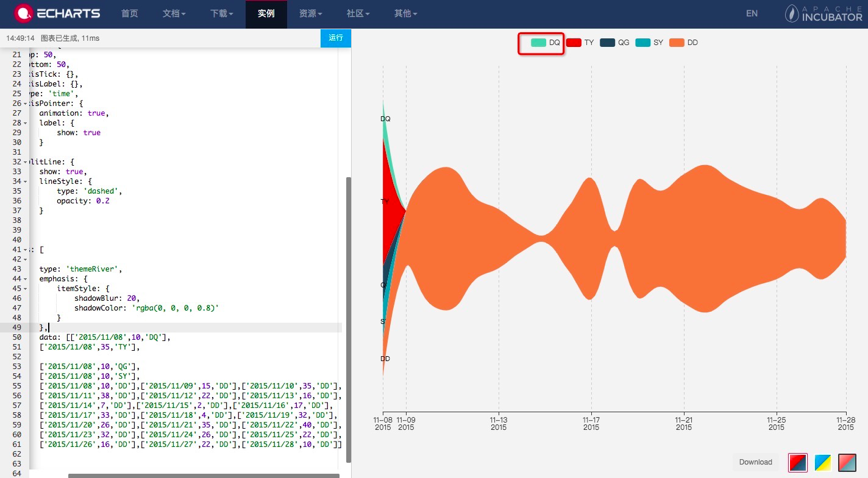Select the red dark theme swatch

click(x=798, y=462)
